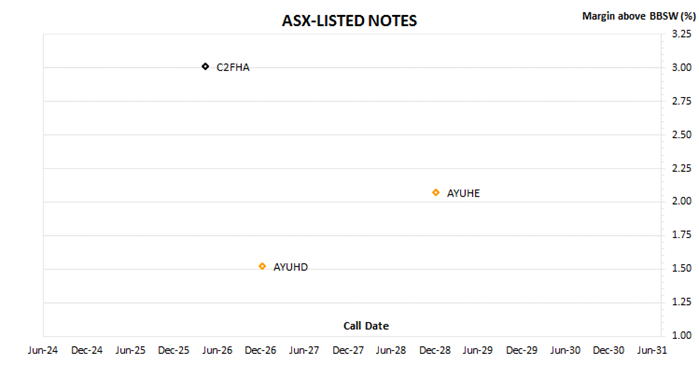Image resolution: width=699 pixels, height=365 pixels.
Task: Click the Jun-31 x-axis label
Action: 652,351
